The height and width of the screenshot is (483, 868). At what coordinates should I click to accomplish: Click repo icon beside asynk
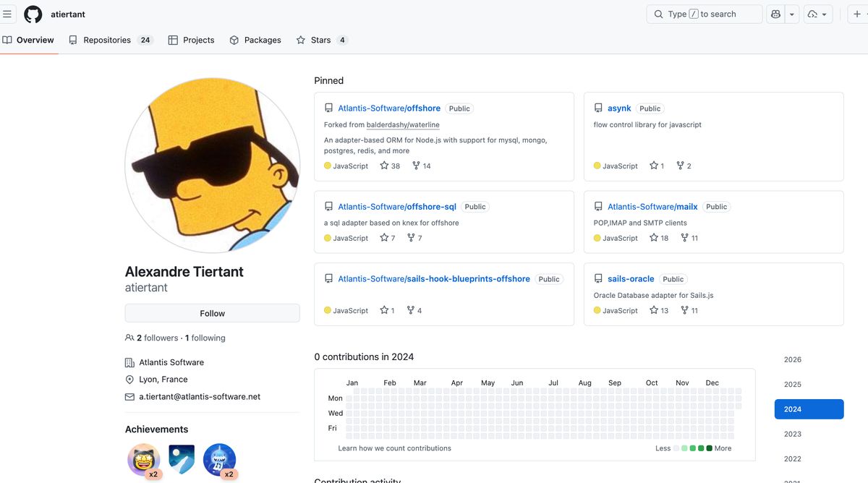point(598,108)
